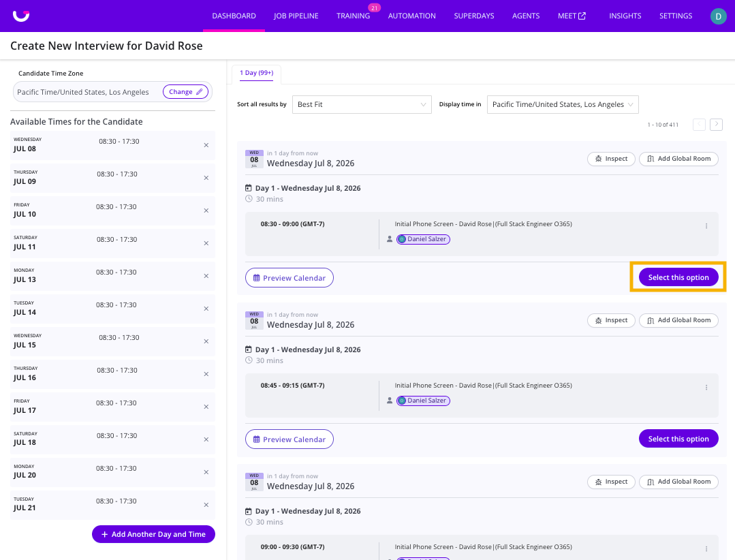Open the JOB PIPELINE menu item
Screen dimensions: 735x560
tap(296, 16)
